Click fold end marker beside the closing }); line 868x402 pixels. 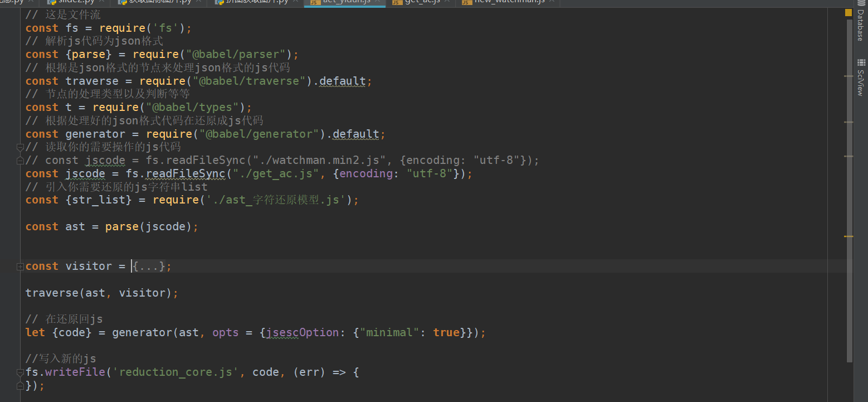coord(20,385)
